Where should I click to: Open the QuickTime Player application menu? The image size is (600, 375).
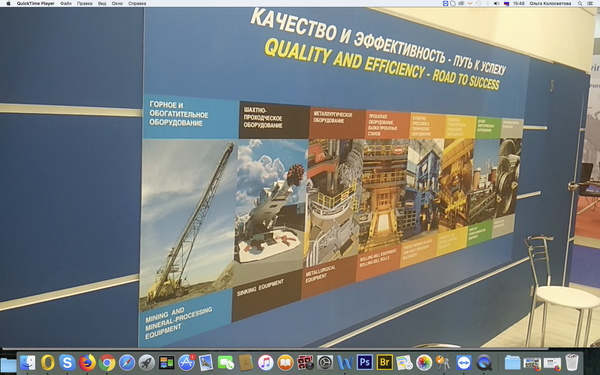36,3
